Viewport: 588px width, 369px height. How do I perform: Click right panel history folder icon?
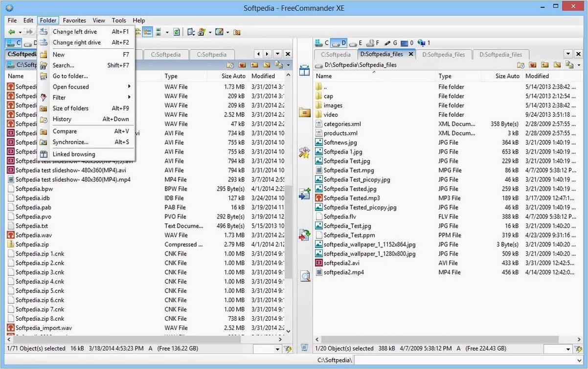pos(520,65)
